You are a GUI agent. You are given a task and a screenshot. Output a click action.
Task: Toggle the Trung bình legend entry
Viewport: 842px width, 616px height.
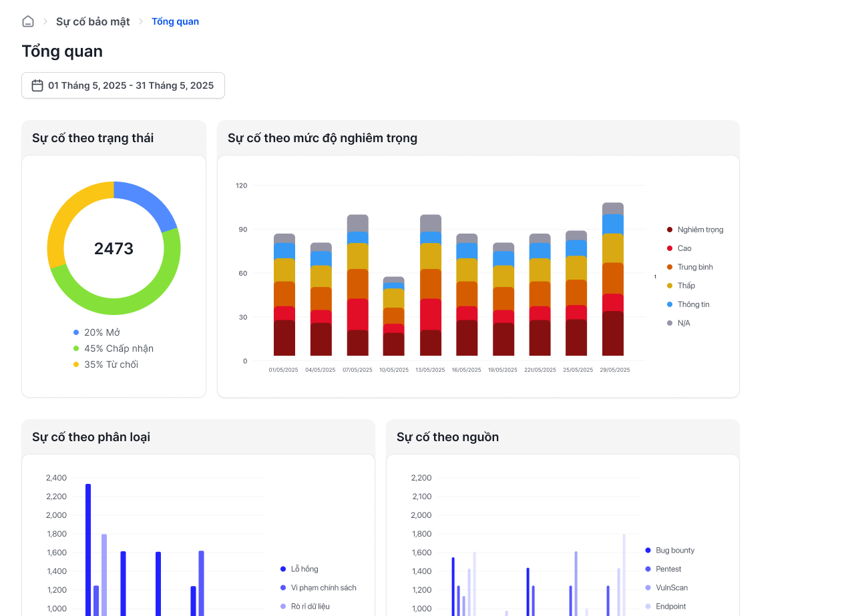click(x=690, y=267)
